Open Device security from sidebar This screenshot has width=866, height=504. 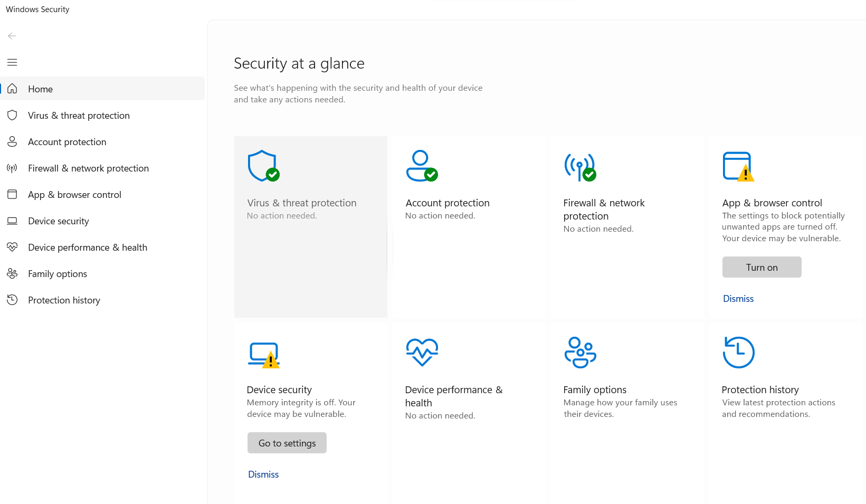point(103,221)
